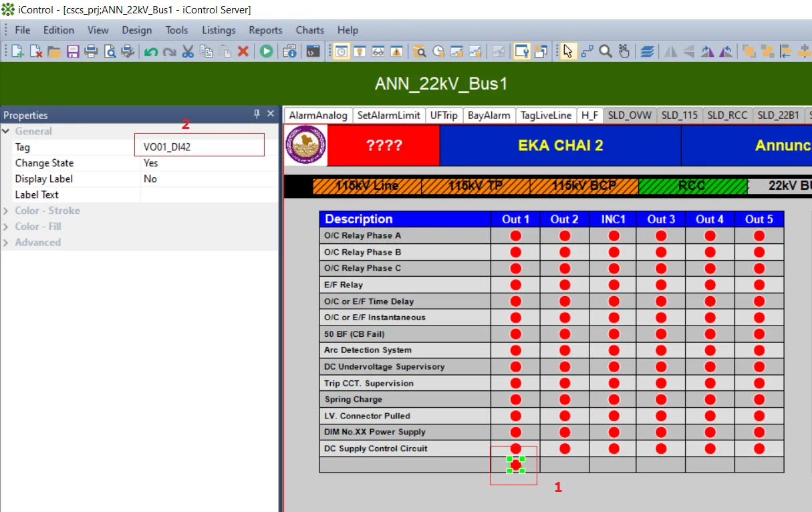Click the clock history listing icon
812x512 pixels.
click(x=438, y=51)
